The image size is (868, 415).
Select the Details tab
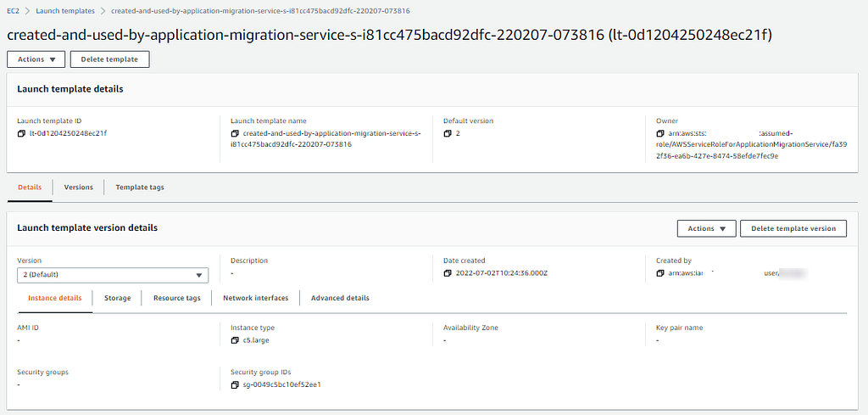30,188
